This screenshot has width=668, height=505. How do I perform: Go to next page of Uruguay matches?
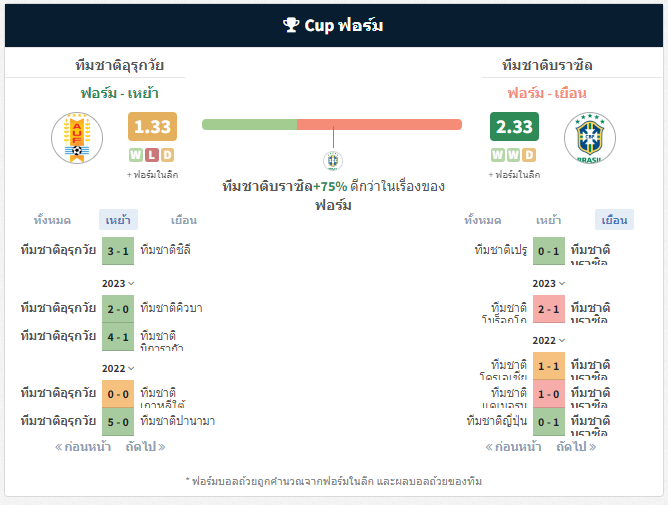[x=145, y=447]
